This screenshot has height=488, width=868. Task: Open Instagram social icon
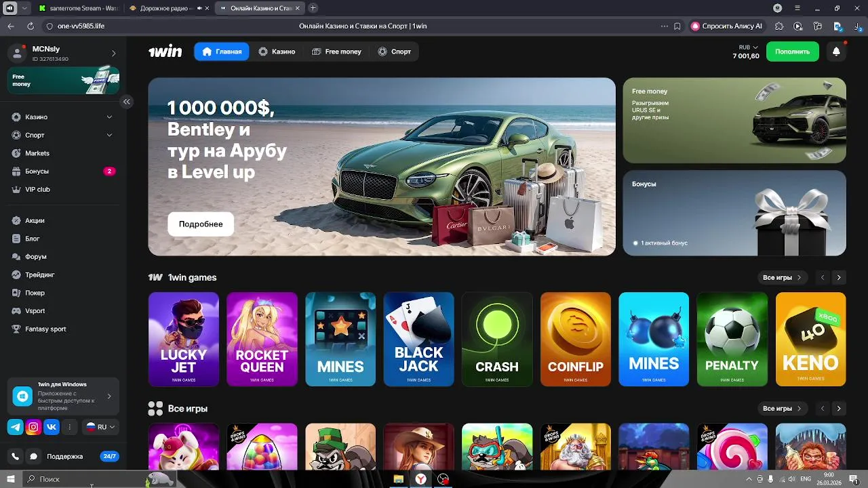click(33, 427)
